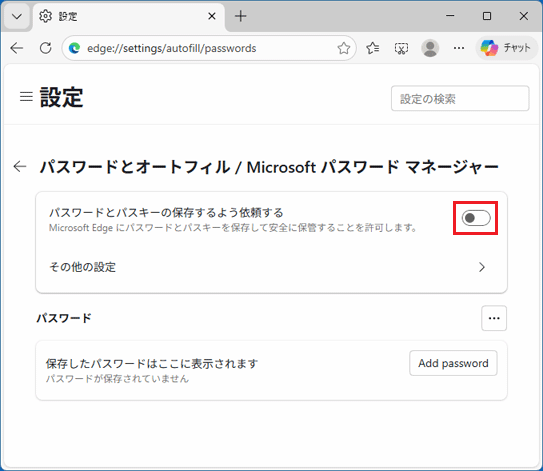Image resolution: width=543 pixels, height=471 pixels.
Task: Click the settings gear icon on tab
Action: pyautogui.click(x=45, y=16)
